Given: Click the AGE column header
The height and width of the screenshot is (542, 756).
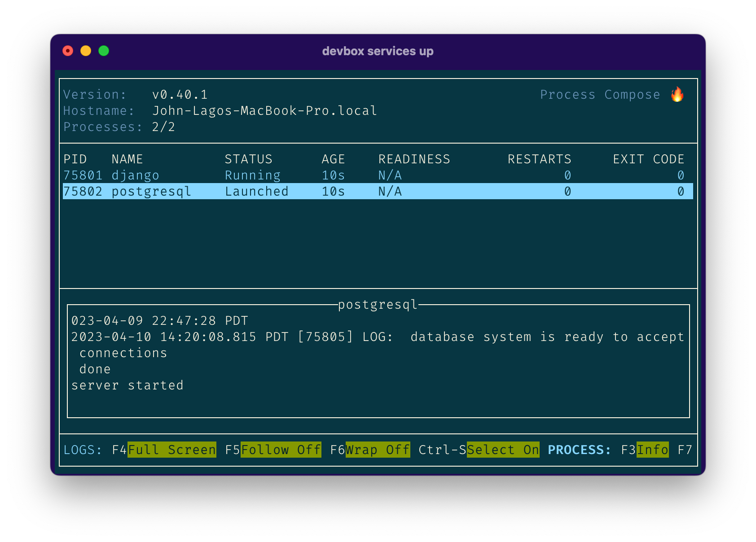Looking at the screenshot, I should coord(333,159).
